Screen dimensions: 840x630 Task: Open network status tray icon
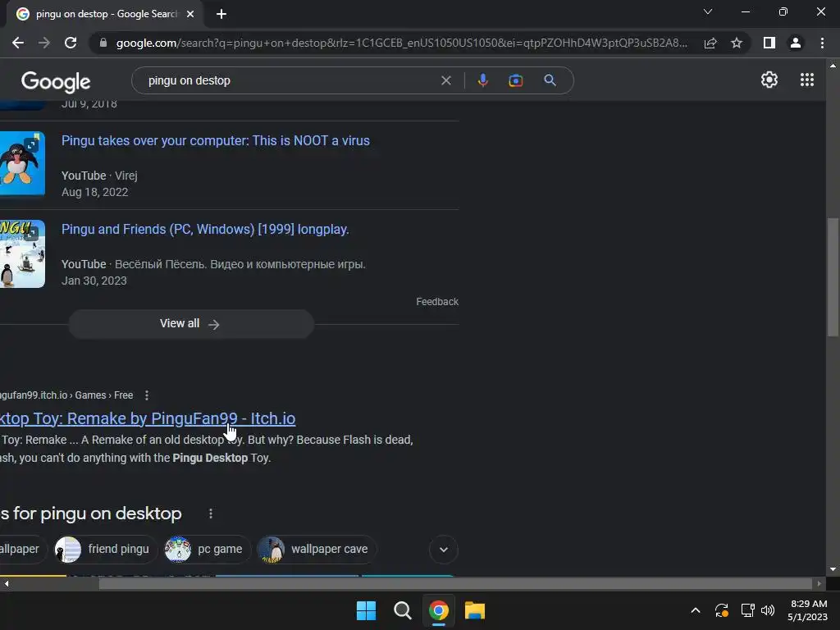(x=747, y=610)
